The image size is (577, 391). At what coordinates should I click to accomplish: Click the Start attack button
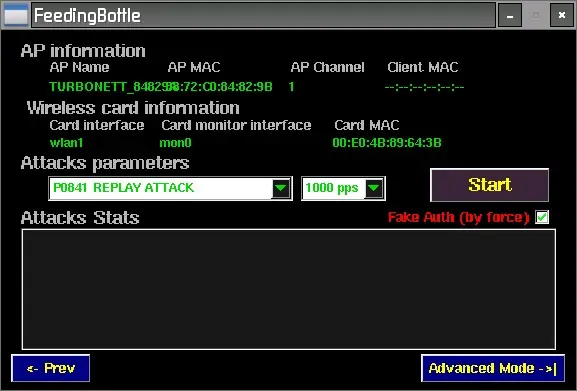click(x=489, y=185)
